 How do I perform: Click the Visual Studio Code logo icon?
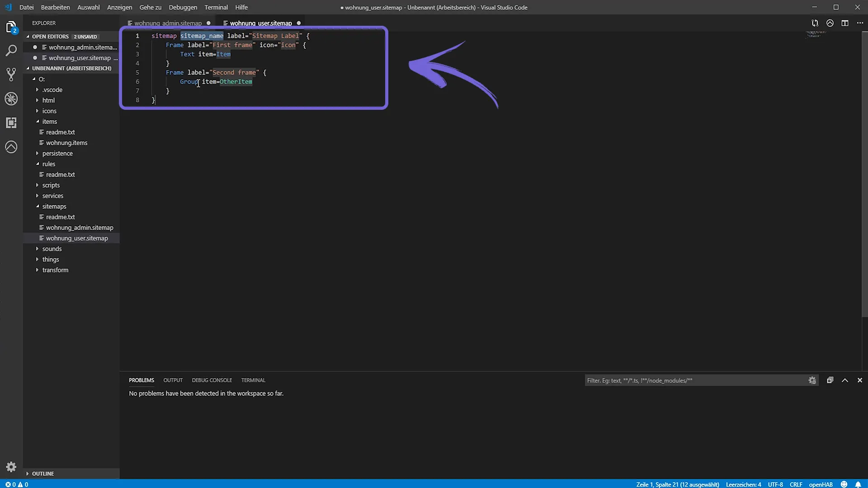point(8,7)
